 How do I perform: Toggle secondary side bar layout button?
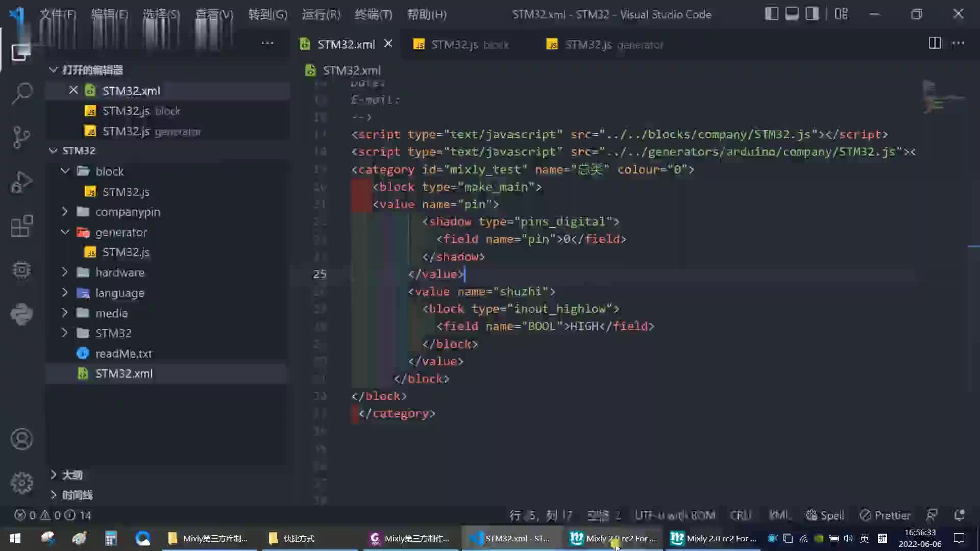[x=812, y=14]
